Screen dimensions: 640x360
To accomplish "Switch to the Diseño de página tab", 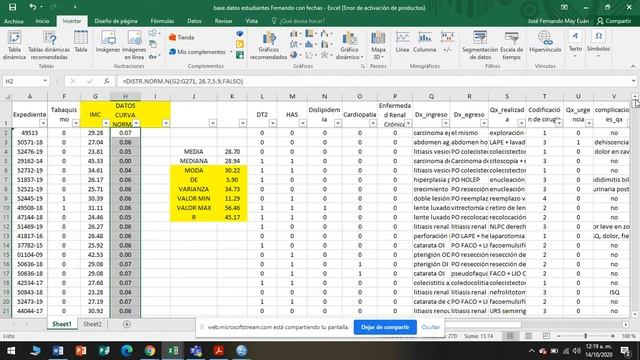I will tap(116, 21).
